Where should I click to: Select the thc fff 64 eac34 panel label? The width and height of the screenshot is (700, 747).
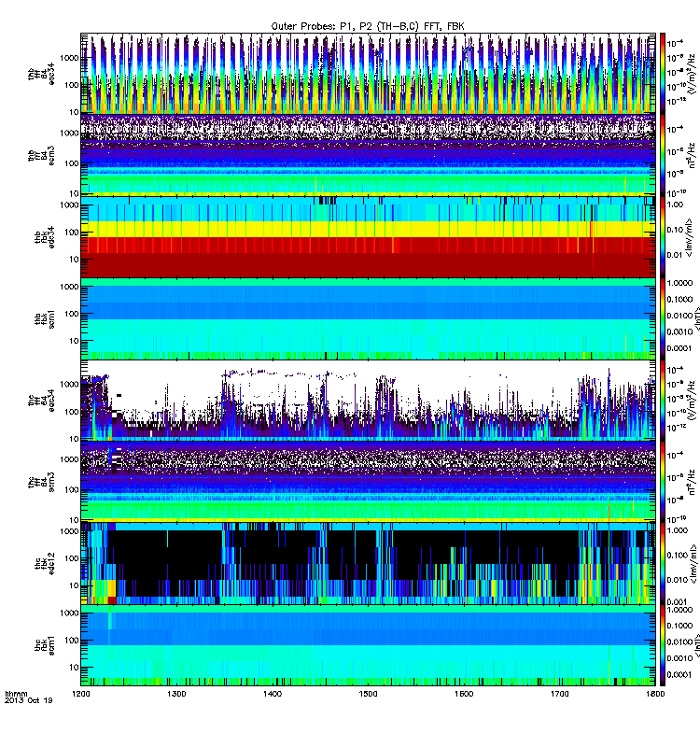pos(41,401)
